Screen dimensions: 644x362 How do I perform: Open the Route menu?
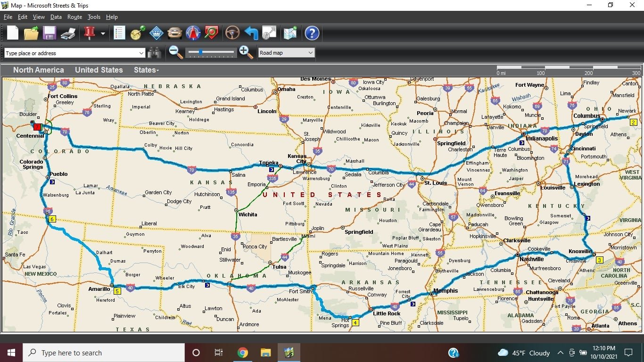pos(75,17)
